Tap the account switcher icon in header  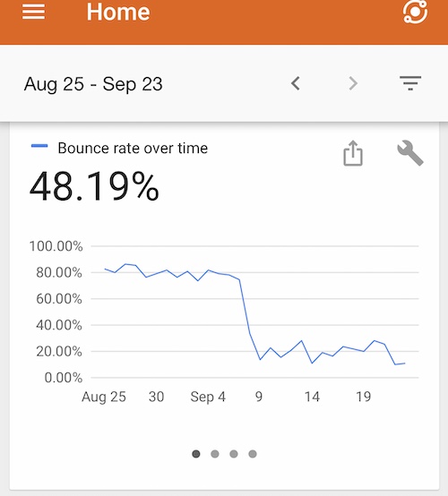pos(415,12)
